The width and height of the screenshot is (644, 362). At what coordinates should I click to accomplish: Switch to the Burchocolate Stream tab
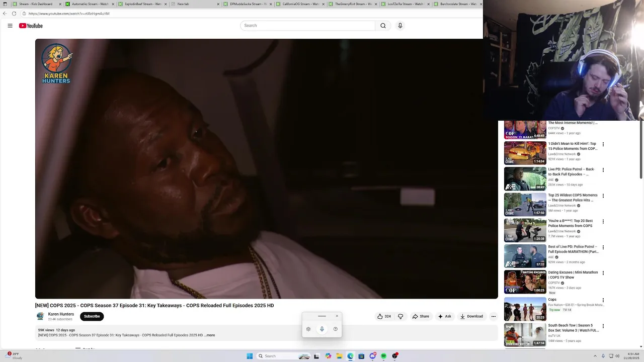pyautogui.click(x=457, y=4)
